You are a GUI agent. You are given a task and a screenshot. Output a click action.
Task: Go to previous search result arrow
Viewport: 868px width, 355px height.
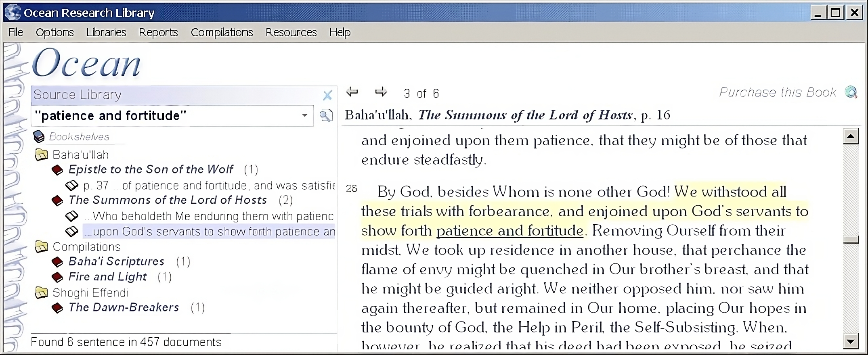click(352, 92)
